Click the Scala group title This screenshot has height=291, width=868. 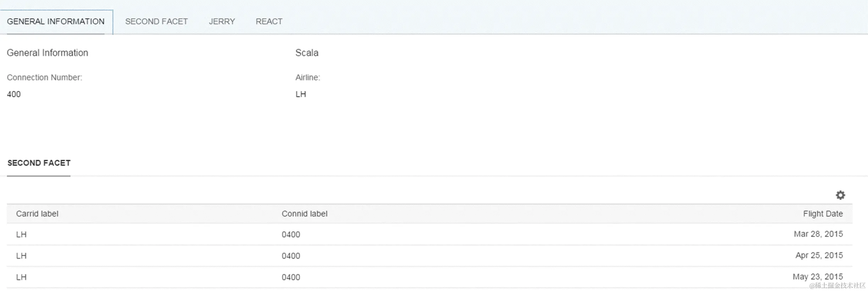point(307,53)
